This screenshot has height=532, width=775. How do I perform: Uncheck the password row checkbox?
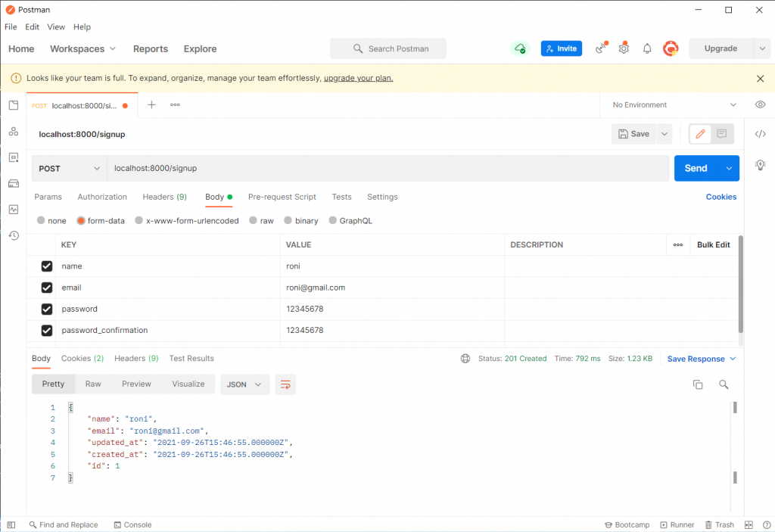[x=47, y=309]
